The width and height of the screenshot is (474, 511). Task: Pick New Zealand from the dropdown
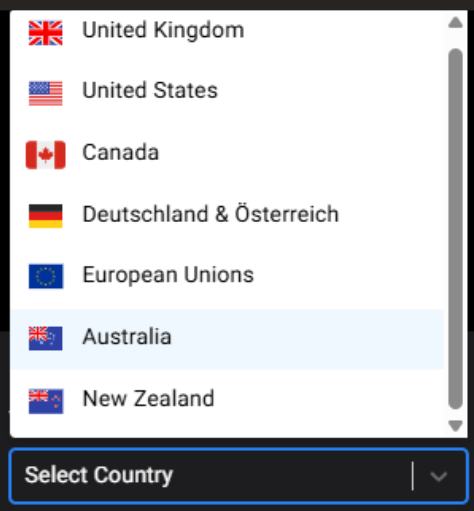[227, 400]
